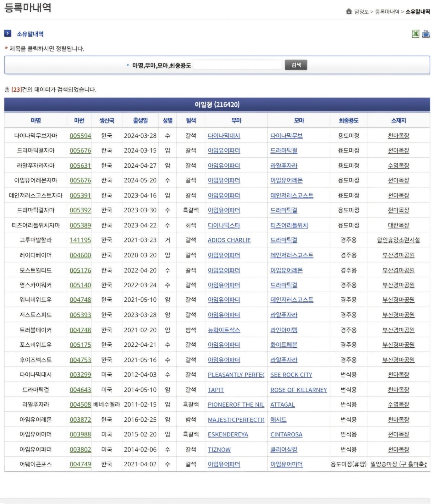
Task: Open the 함안휴양조련시설 location link
Action: click(x=398, y=240)
